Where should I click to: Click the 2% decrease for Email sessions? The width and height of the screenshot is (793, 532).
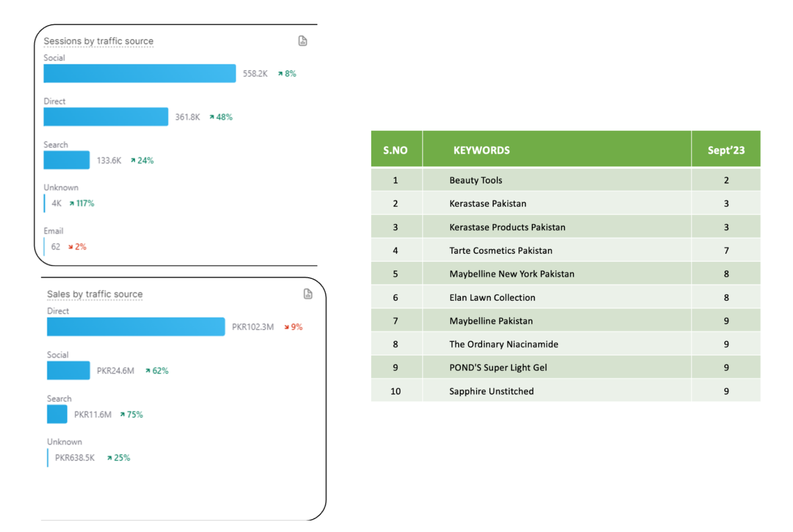point(77,247)
